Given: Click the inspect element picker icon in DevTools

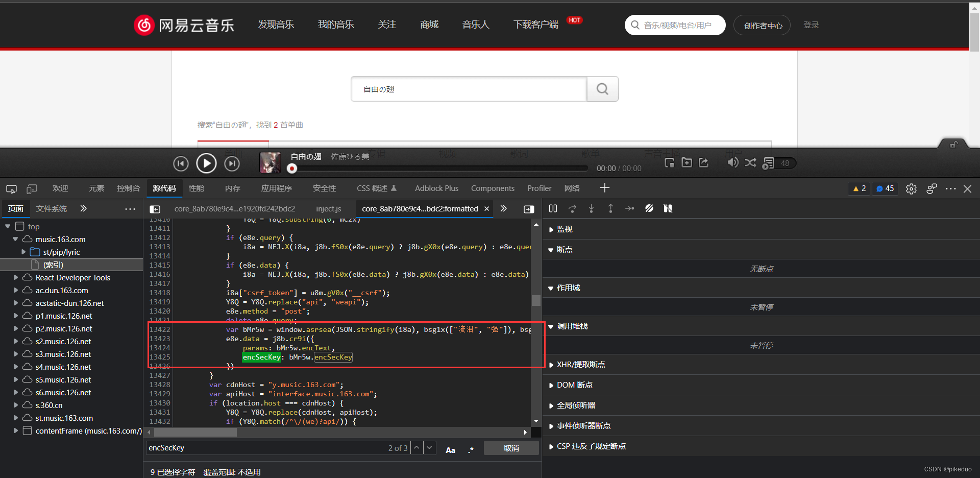Looking at the screenshot, I should [x=11, y=189].
